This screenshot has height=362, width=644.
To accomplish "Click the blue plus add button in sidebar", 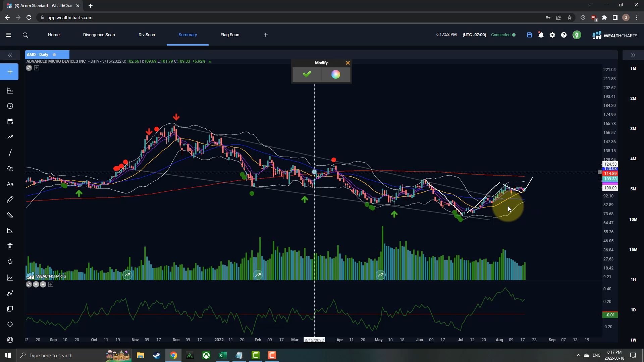I will 9,72.
